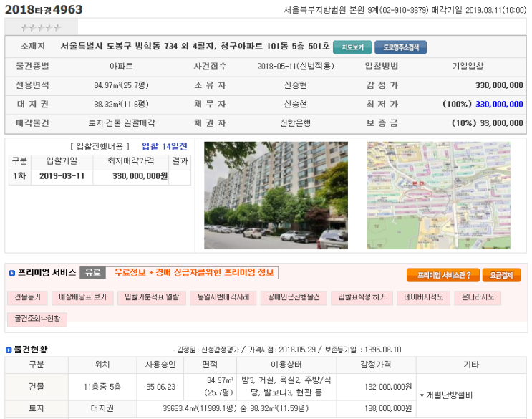Click 95.06.23 approval date cell
This screenshot has height=419, width=532.
[160, 387]
